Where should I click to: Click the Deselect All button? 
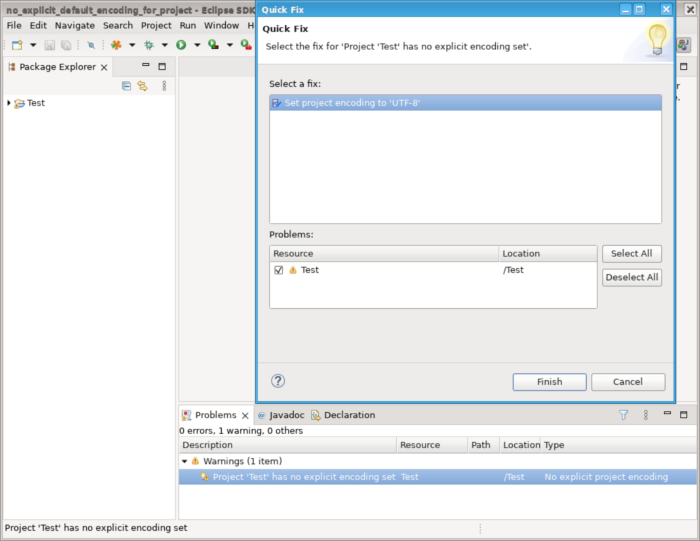pos(632,278)
